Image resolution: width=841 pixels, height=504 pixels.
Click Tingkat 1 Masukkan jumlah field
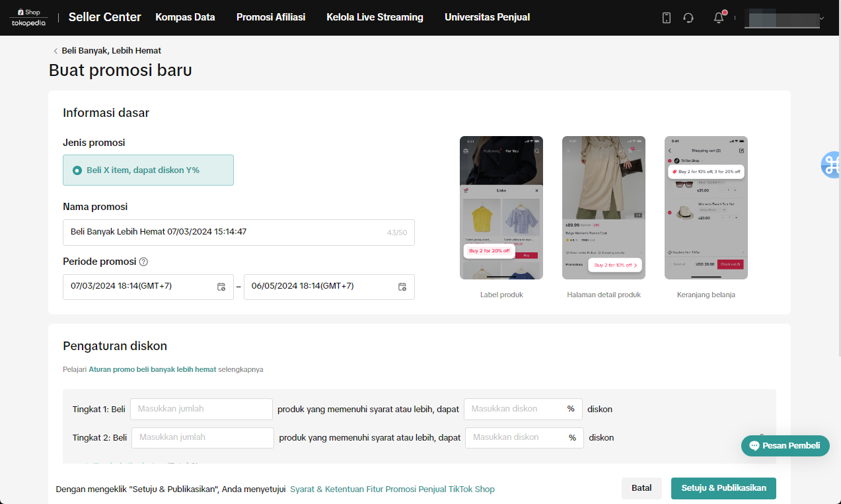(201, 409)
